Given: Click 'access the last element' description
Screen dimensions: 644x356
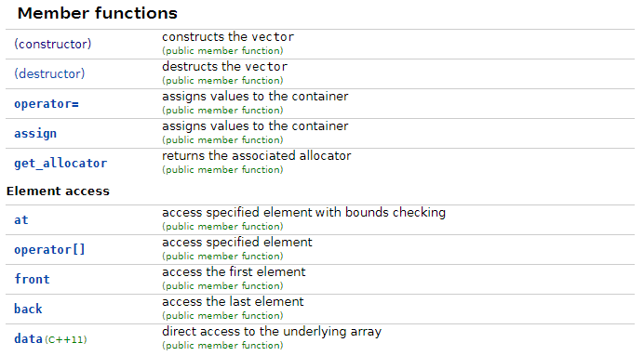Looking at the screenshot, I should click(233, 302).
